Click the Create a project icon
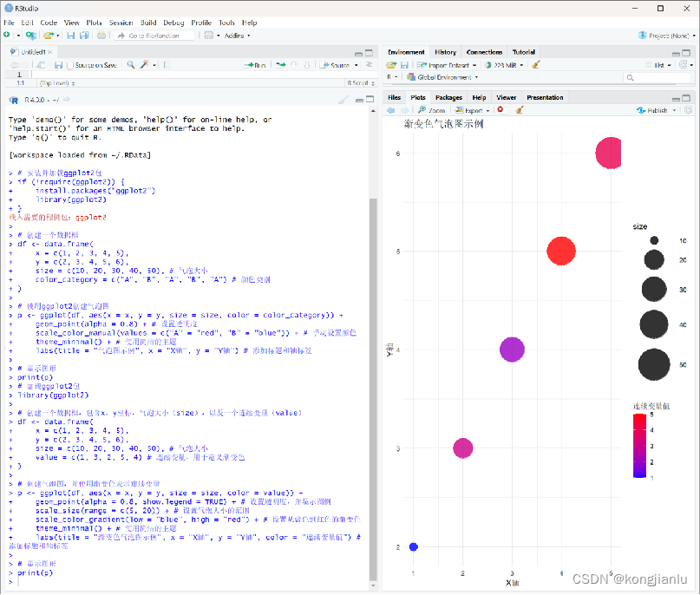This screenshot has height=595, width=700. [x=31, y=36]
